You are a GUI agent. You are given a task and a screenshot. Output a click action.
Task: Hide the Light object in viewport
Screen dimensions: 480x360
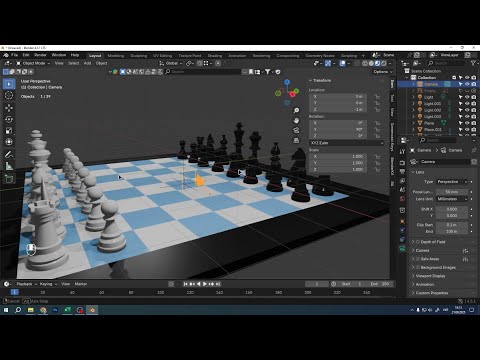pos(467,97)
